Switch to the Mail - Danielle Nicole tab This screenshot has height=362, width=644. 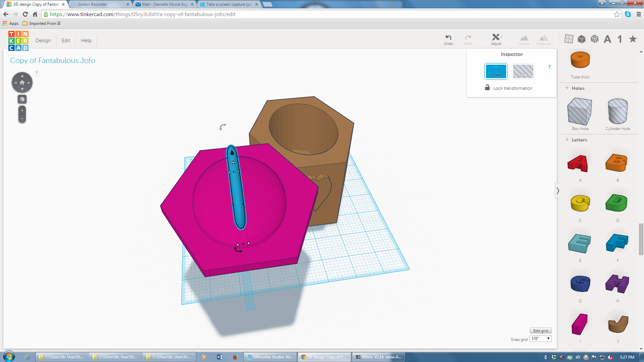coord(164,4)
